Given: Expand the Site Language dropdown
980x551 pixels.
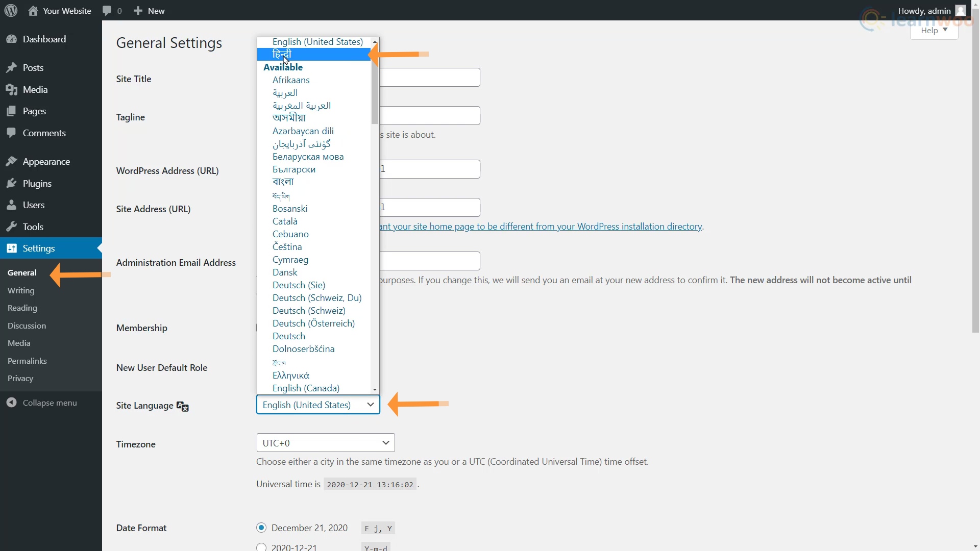Looking at the screenshot, I should [318, 405].
